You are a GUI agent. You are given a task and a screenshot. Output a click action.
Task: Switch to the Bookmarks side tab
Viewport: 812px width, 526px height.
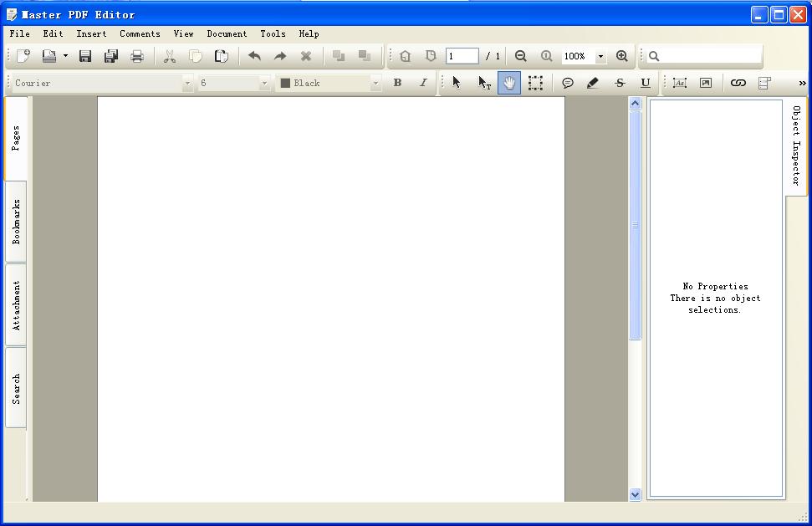[16, 222]
